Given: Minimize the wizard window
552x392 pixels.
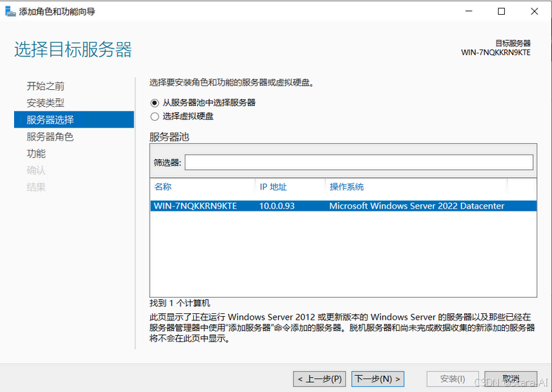Looking at the screenshot, I should (469, 11).
